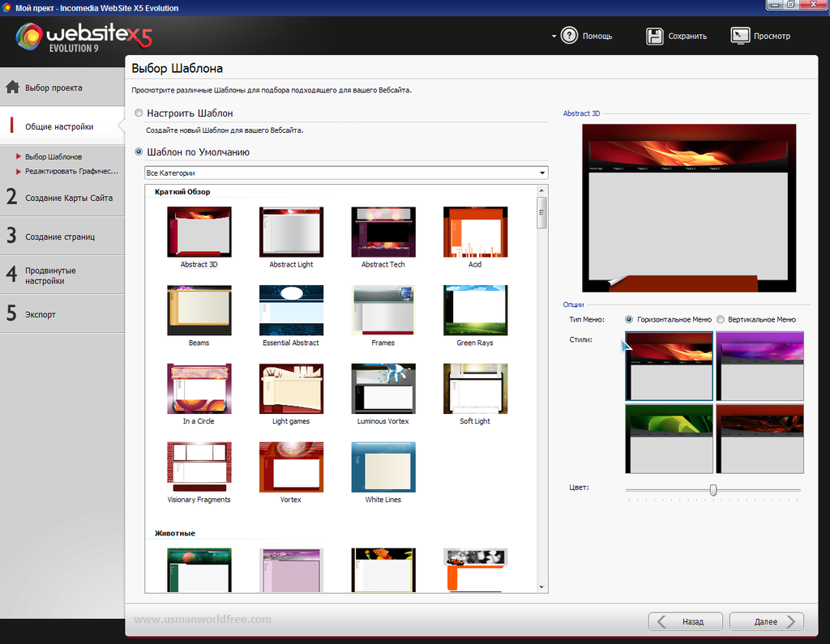Click the Цвет slider handle

coord(713,490)
